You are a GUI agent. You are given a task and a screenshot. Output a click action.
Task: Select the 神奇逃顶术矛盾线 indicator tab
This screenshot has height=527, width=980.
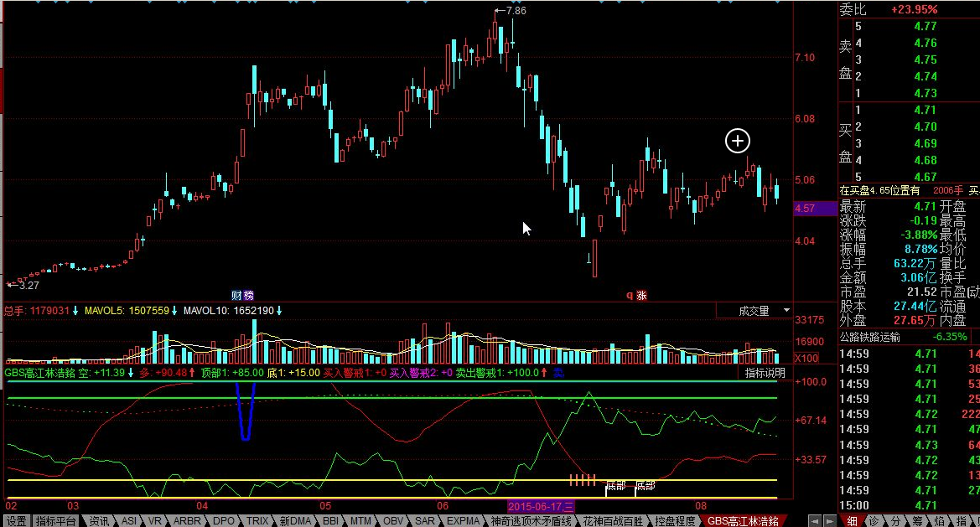[531, 521]
